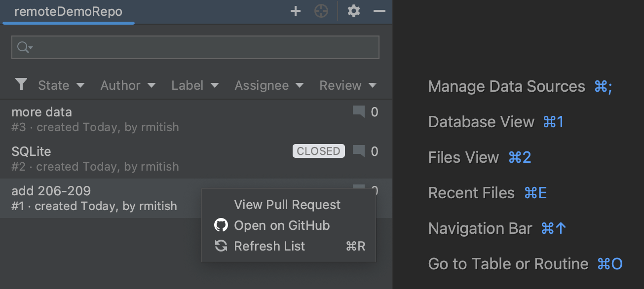Click the GitHub logo icon in context menu

pyautogui.click(x=221, y=225)
